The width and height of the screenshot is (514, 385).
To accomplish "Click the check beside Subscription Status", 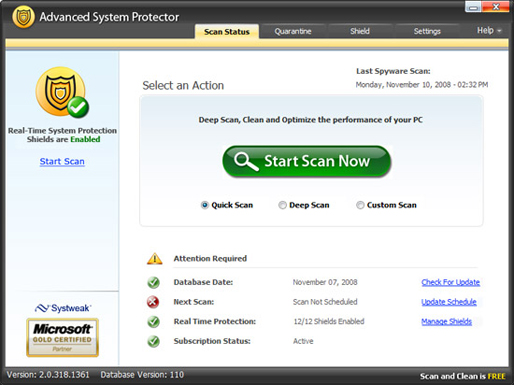I will (x=153, y=341).
